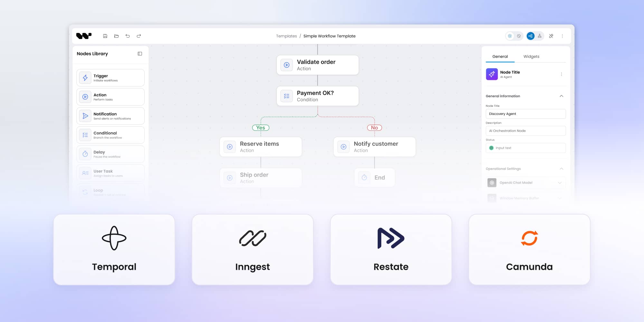Click the AI Agent sparkle icon

tap(492, 74)
